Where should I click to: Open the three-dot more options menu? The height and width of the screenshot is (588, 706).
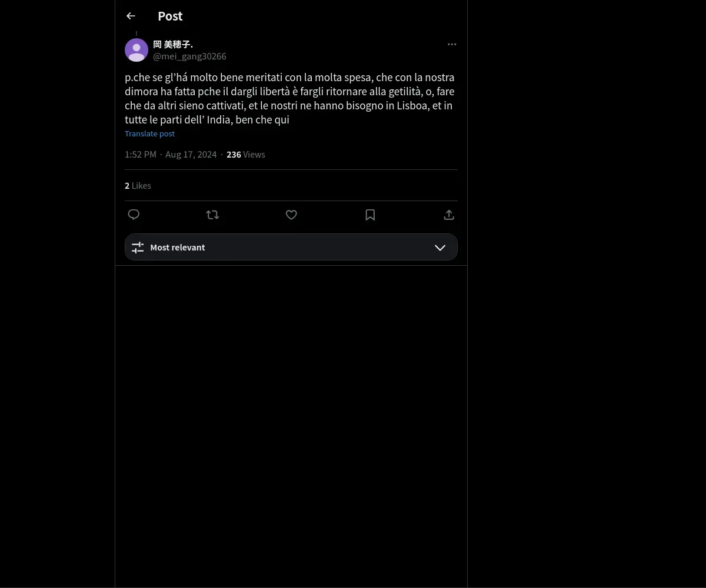pos(452,44)
